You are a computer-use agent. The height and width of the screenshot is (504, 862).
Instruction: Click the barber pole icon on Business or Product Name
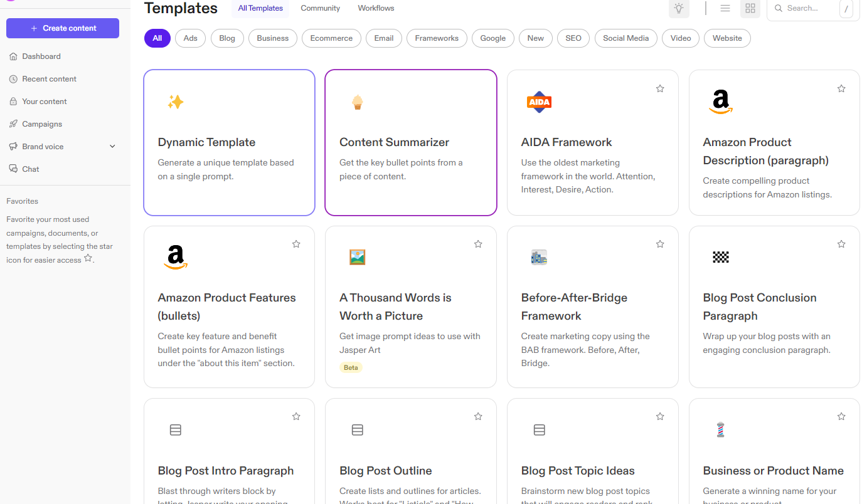(x=720, y=430)
